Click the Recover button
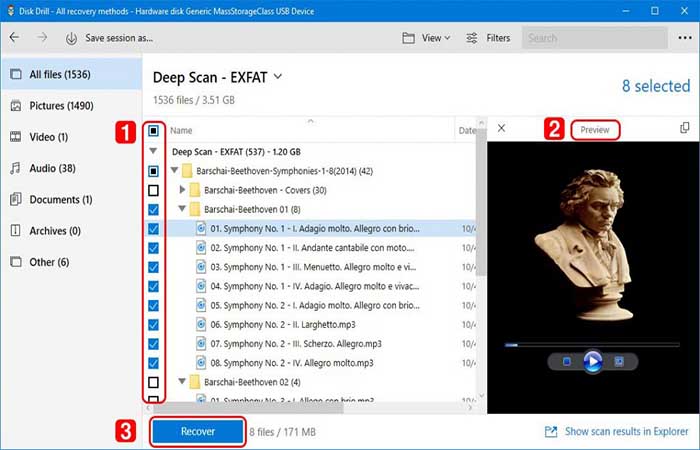This screenshot has height=450, width=700. (x=198, y=432)
